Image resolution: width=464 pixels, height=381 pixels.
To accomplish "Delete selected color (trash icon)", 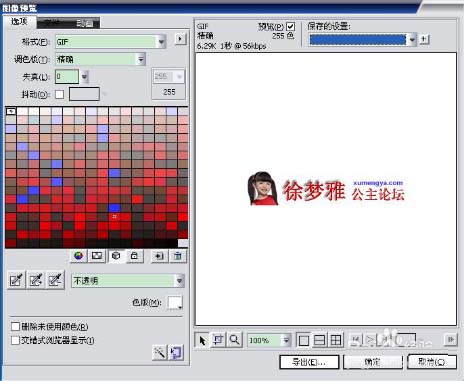I will point(178,256).
